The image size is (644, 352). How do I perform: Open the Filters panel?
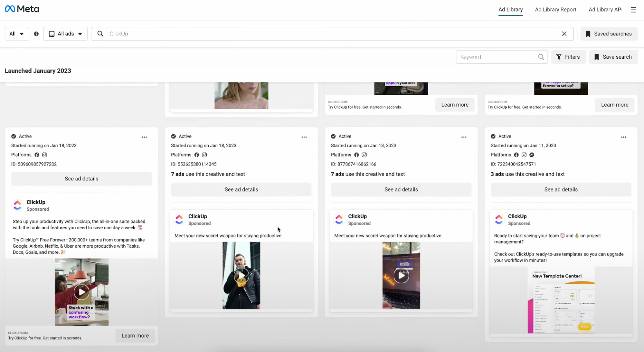[x=568, y=57]
